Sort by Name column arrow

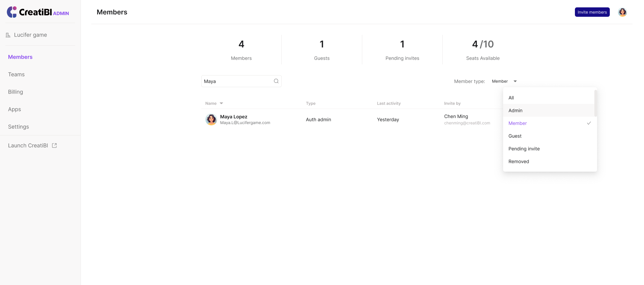pos(221,103)
